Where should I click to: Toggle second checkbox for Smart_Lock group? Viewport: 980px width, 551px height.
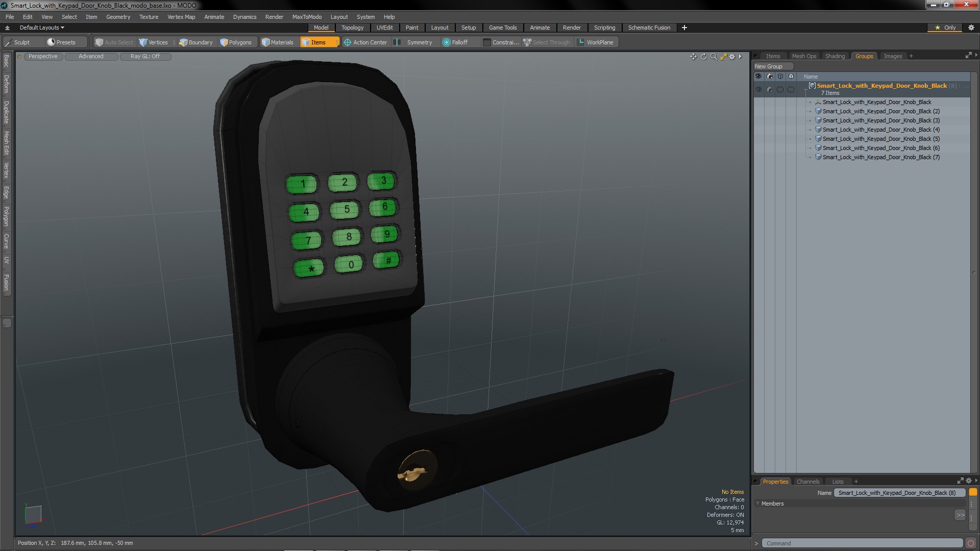point(791,89)
